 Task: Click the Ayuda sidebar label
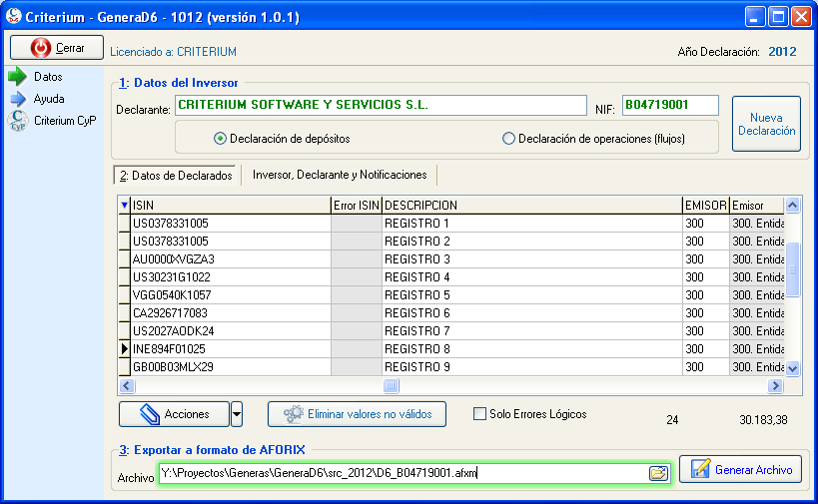pos(49,99)
